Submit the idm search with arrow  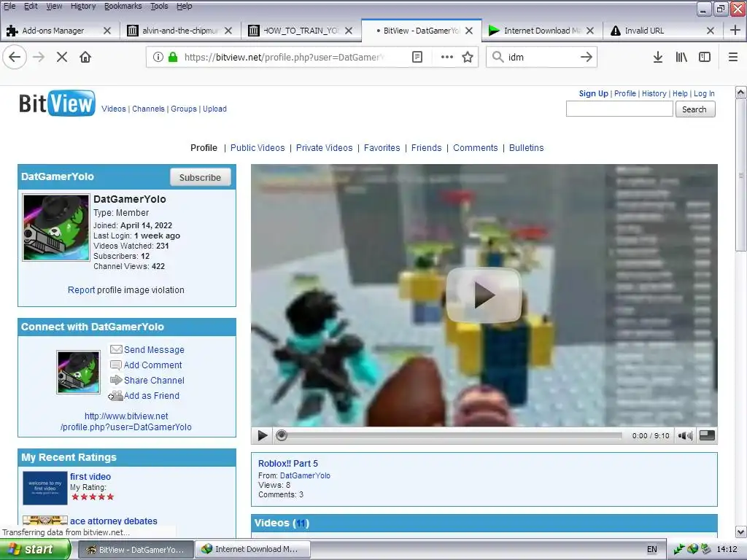586,57
